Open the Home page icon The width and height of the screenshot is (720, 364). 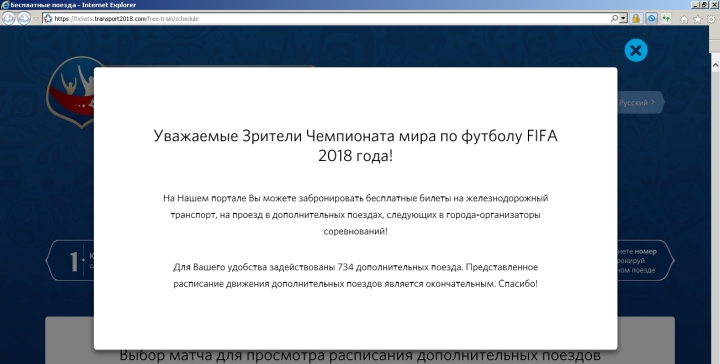point(684,19)
